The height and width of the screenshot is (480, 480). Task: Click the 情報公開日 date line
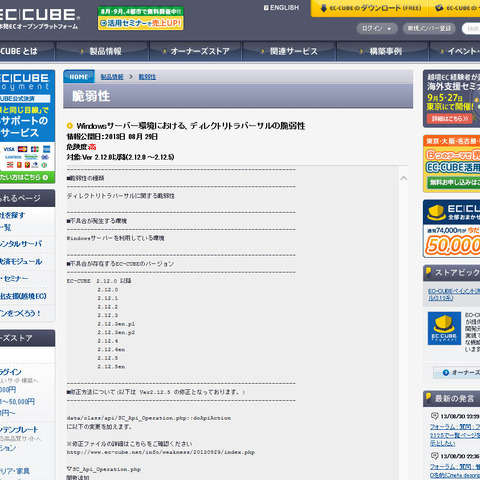pyautogui.click(x=112, y=137)
